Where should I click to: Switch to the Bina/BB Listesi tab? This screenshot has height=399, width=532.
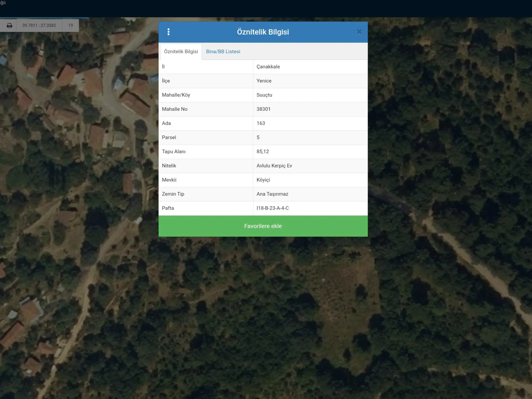coord(223,52)
